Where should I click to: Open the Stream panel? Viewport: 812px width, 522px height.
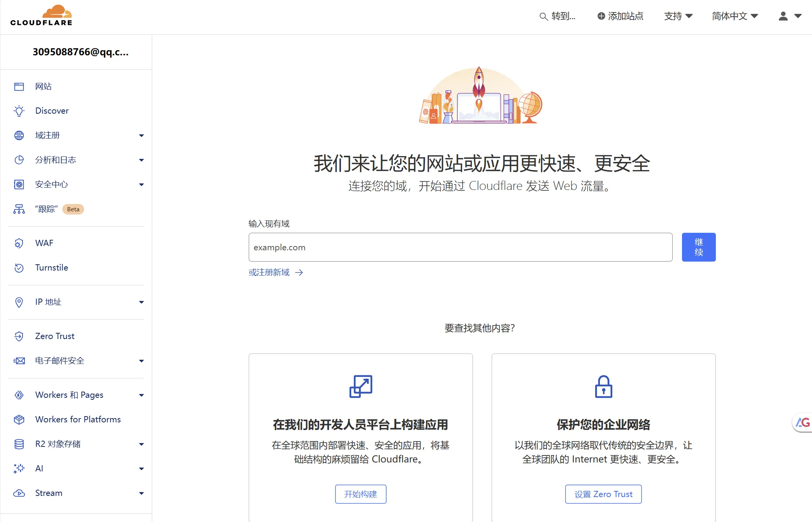coord(49,493)
